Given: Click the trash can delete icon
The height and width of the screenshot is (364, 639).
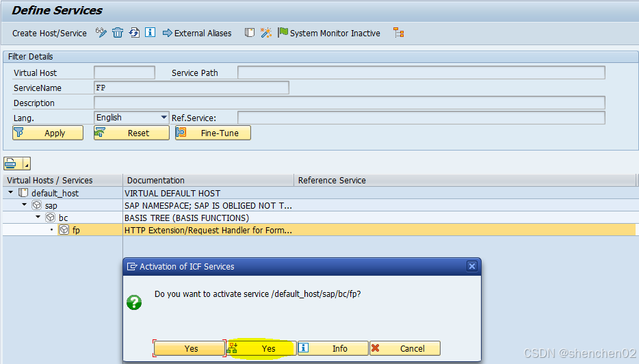Looking at the screenshot, I should pyautogui.click(x=118, y=33).
